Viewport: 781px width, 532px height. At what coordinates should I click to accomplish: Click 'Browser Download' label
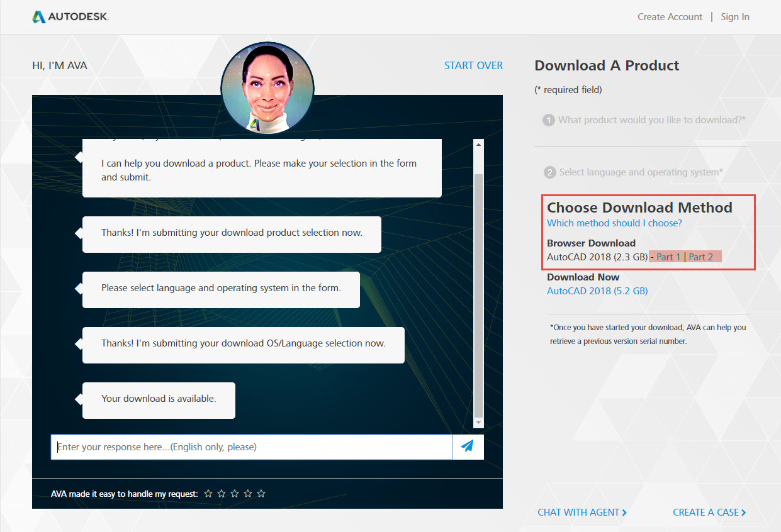[591, 243]
